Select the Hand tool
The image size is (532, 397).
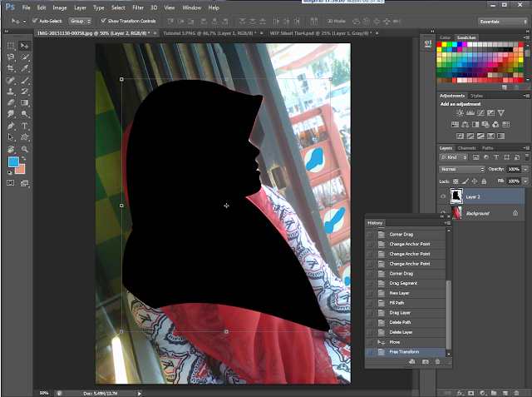11,149
